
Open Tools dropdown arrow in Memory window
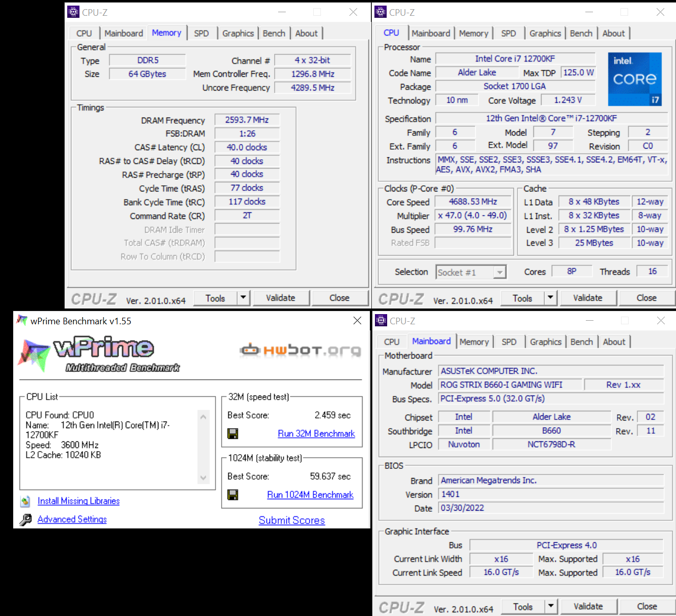click(x=244, y=297)
